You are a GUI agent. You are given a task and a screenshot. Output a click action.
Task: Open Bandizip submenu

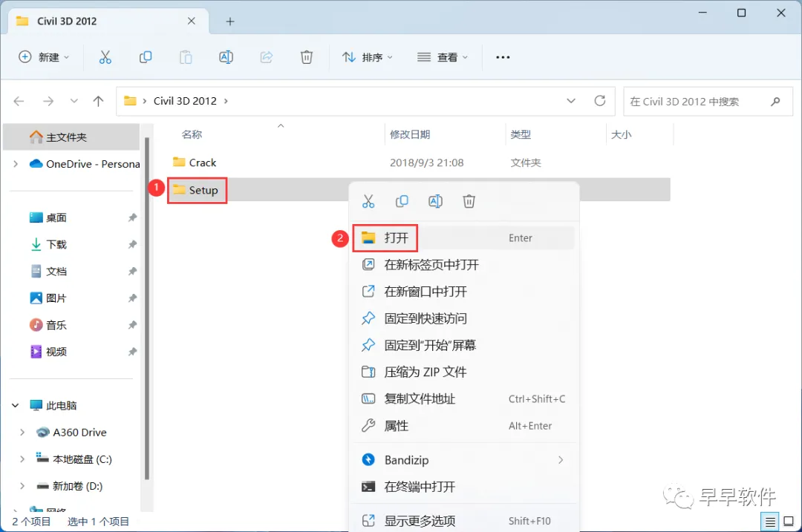click(464, 460)
